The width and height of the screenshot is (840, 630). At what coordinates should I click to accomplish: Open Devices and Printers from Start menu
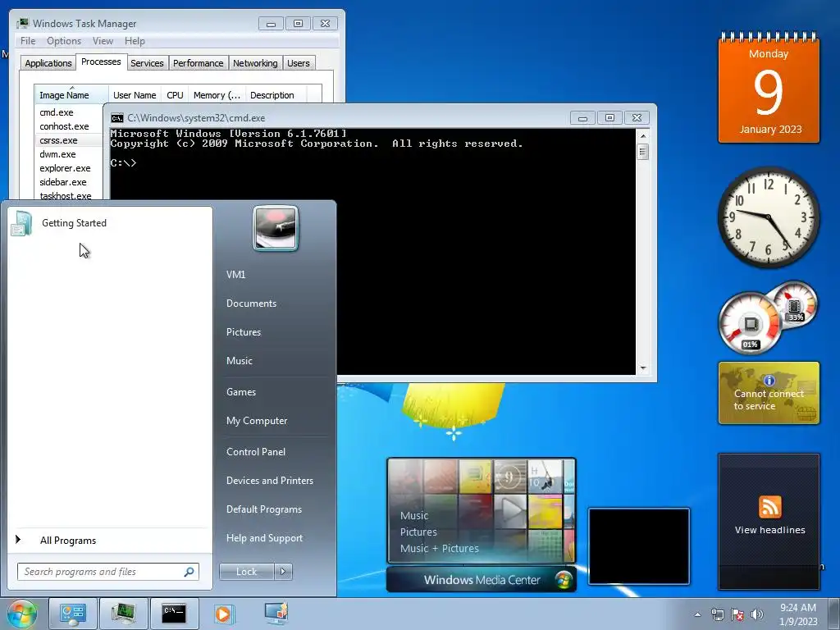click(x=269, y=481)
